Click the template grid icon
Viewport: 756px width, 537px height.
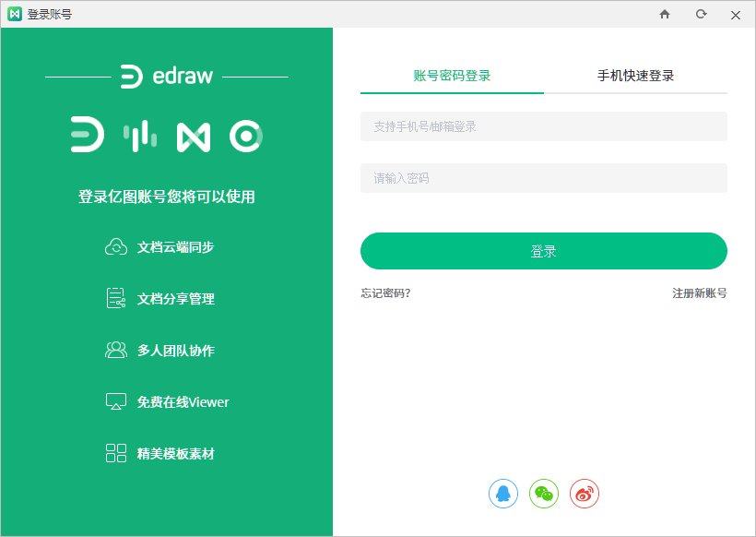pos(116,453)
